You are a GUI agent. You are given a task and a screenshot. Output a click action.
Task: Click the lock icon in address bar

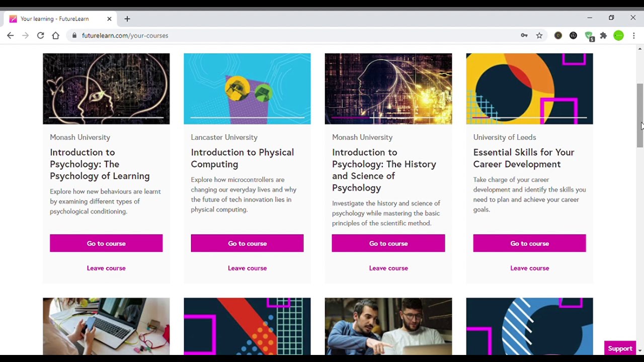point(74,36)
